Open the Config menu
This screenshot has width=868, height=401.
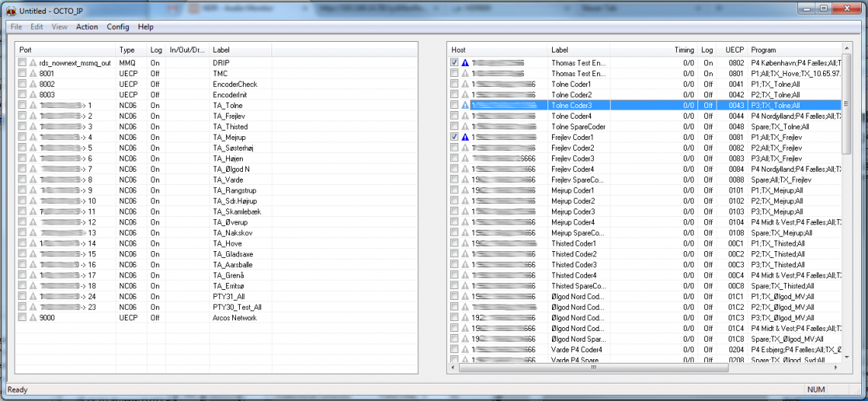pos(117,27)
